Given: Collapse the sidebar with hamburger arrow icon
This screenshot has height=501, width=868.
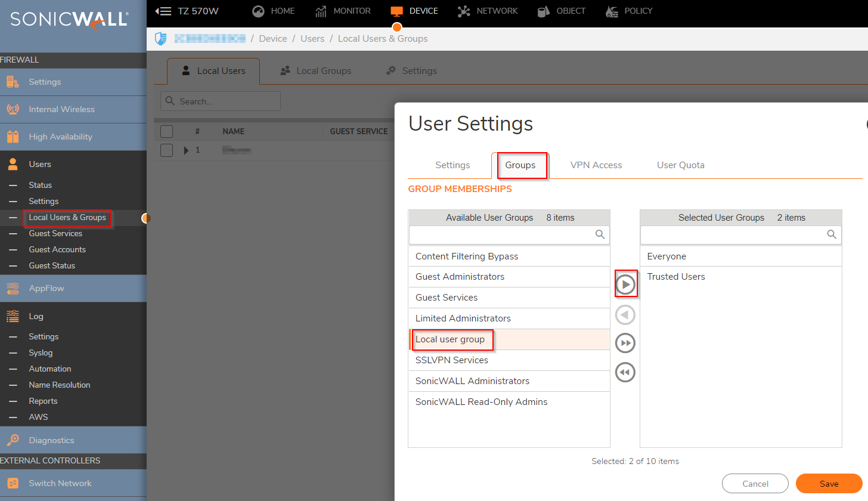Looking at the screenshot, I should coord(163,11).
